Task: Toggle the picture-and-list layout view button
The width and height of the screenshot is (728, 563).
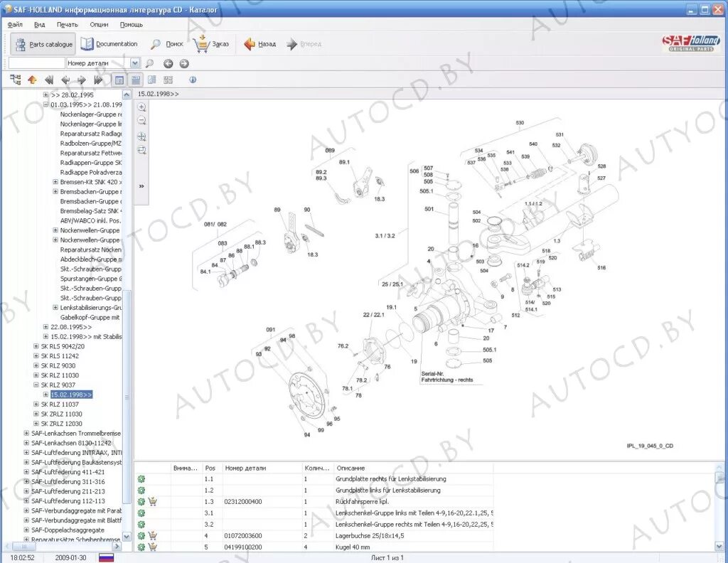Action: click(119, 80)
